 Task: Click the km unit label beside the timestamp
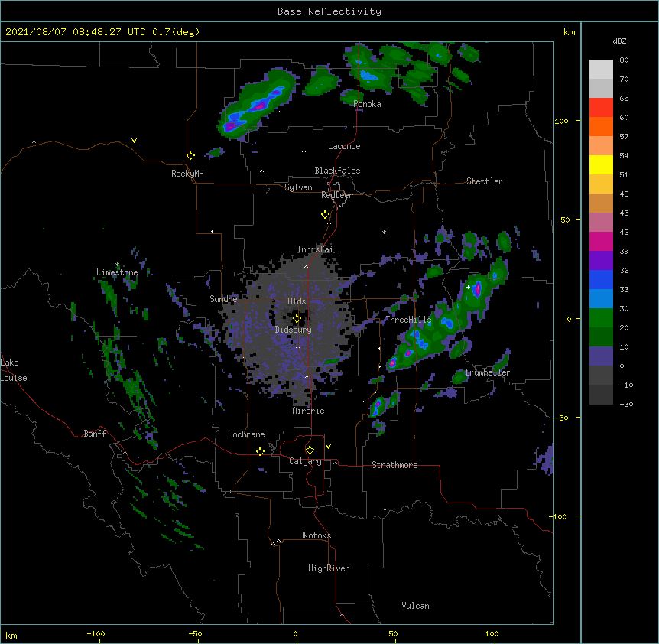(x=570, y=32)
